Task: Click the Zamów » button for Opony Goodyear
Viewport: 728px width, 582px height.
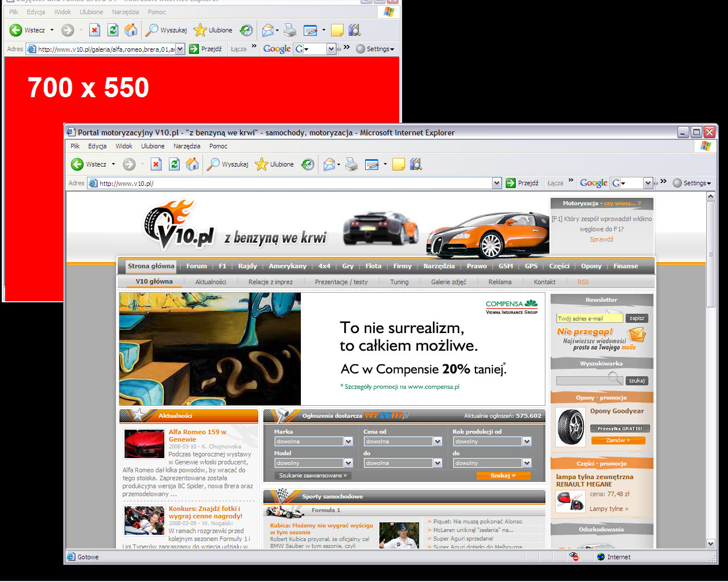Action: point(618,440)
